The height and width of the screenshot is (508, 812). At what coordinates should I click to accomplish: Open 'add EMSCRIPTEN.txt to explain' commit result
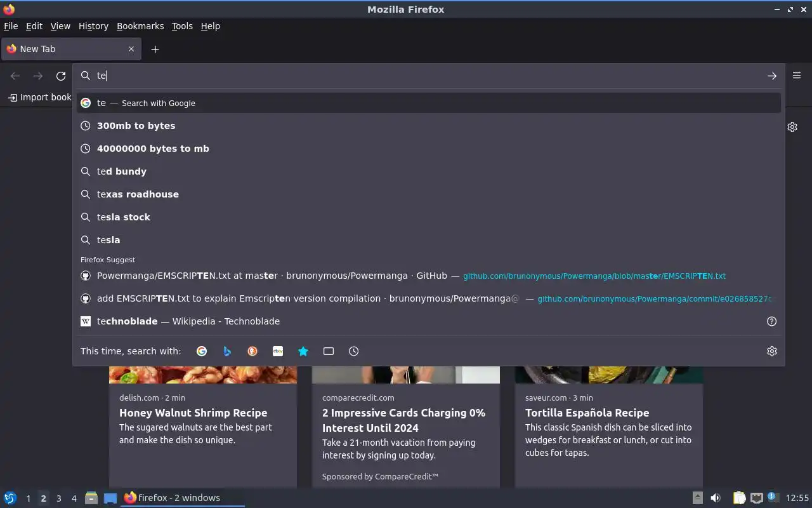click(429, 298)
